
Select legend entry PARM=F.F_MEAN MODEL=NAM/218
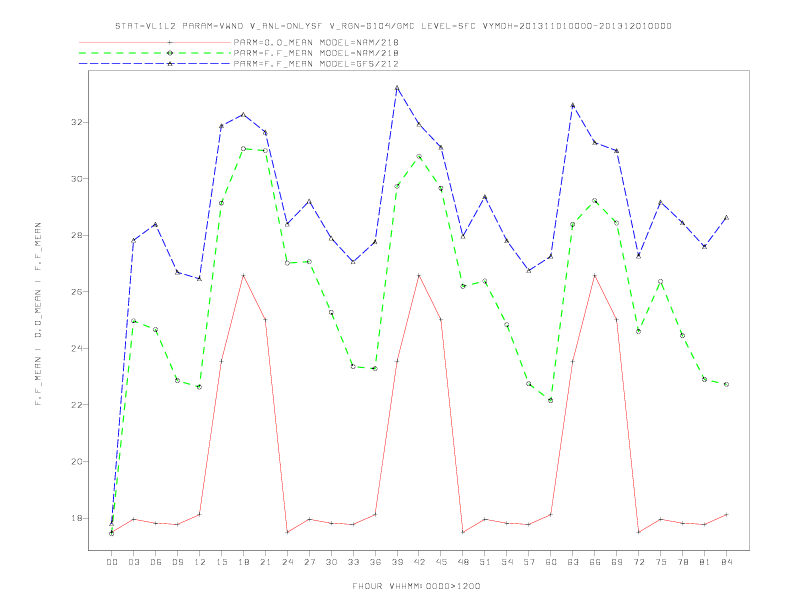click(x=316, y=53)
